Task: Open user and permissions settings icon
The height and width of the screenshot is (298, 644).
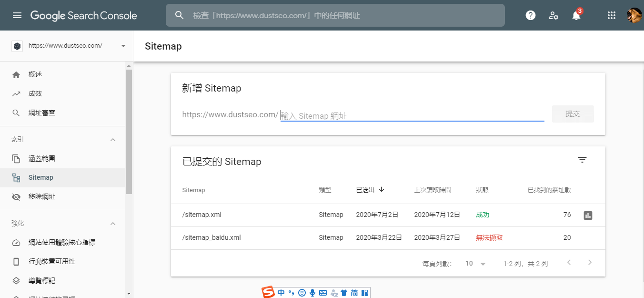Action: click(553, 15)
